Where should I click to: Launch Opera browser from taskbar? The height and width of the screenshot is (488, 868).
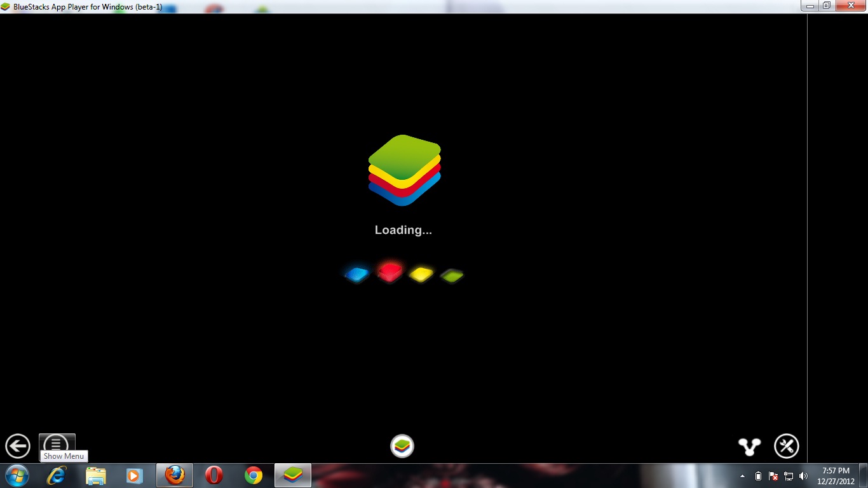point(214,475)
